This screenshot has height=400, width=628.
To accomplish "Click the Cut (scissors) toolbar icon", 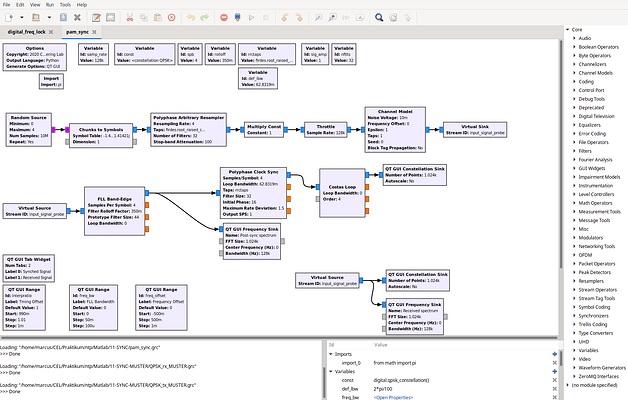I will pos(129,17).
